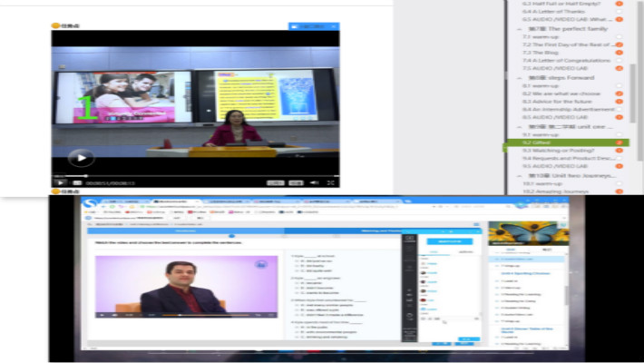Click the orange status badge beside 9.2 Gifted

click(x=620, y=142)
